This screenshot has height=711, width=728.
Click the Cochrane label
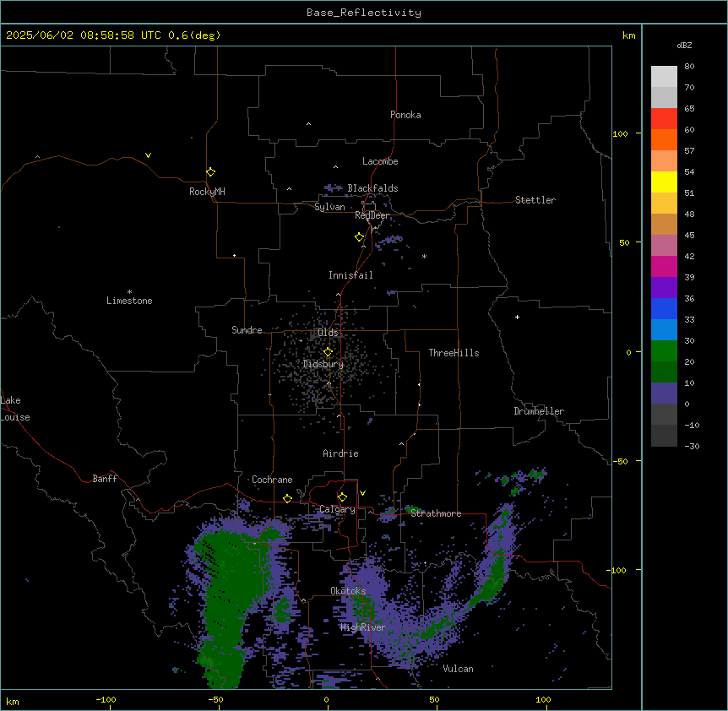pyautogui.click(x=272, y=480)
